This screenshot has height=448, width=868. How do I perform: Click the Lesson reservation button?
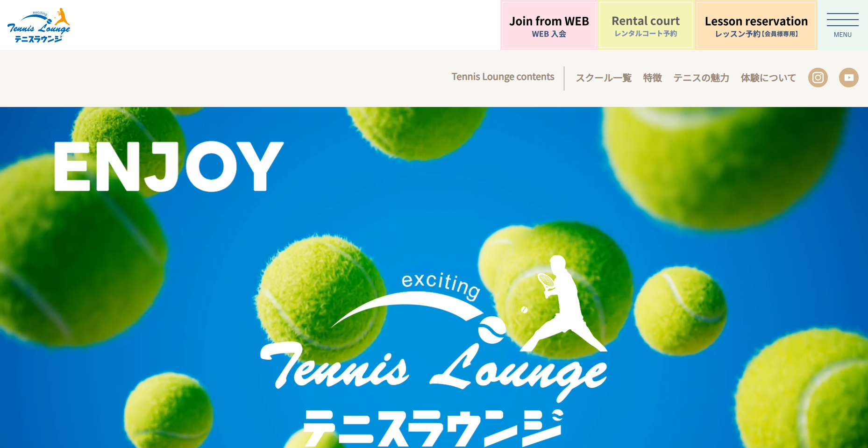pyautogui.click(x=756, y=26)
